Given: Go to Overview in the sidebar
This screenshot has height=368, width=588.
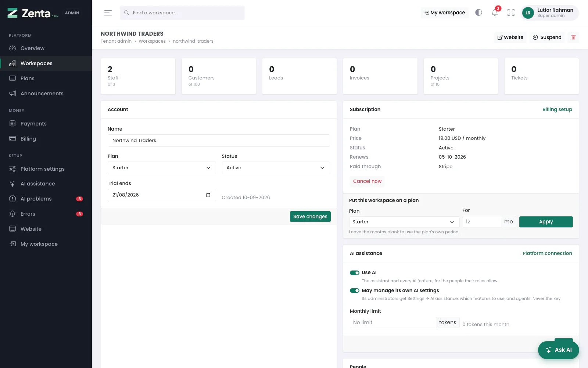Looking at the screenshot, I should click(x=46, y=48).
